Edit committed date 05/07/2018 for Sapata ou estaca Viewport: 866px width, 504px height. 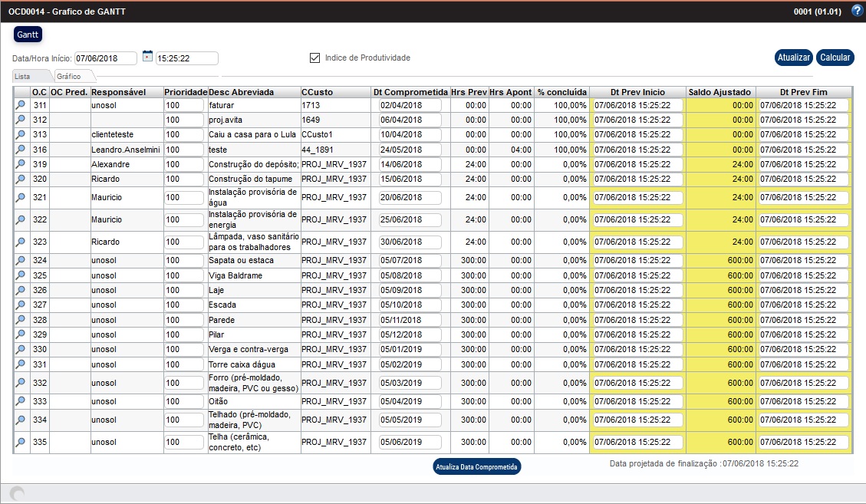click(x=410, y=261)
